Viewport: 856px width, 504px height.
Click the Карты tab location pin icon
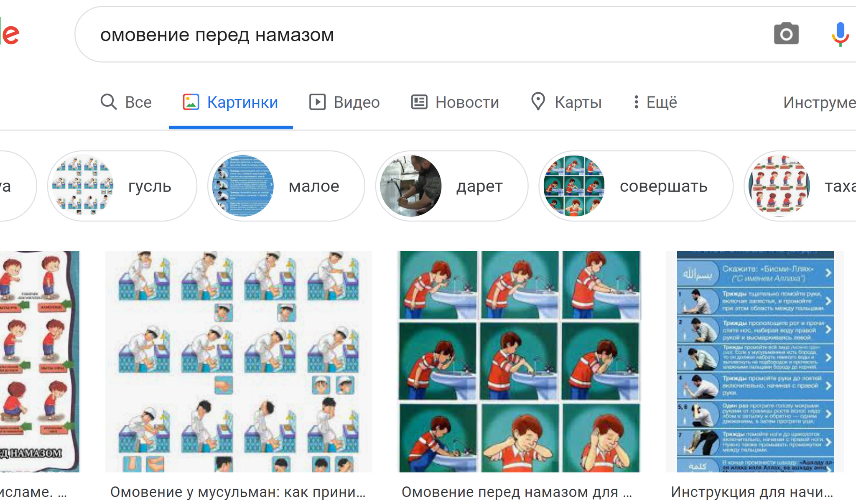pyautogui.click(x=538, y=102)
